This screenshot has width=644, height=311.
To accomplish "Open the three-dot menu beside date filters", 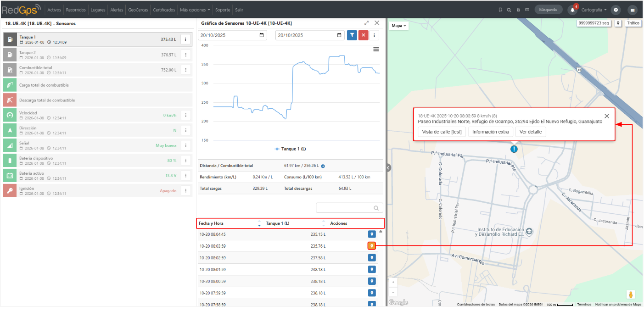I will click(375, 35).
